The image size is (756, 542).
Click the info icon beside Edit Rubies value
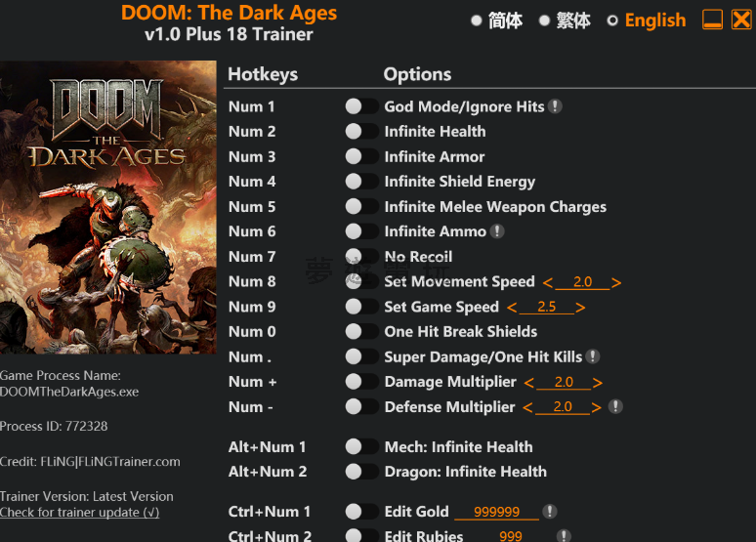564,536
